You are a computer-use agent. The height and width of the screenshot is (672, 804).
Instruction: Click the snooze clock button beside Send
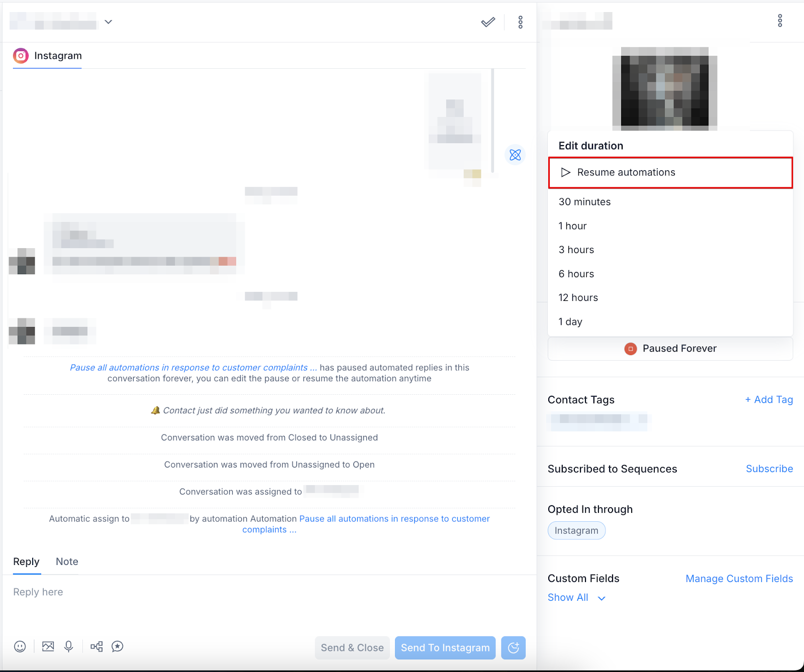[513, 648]
